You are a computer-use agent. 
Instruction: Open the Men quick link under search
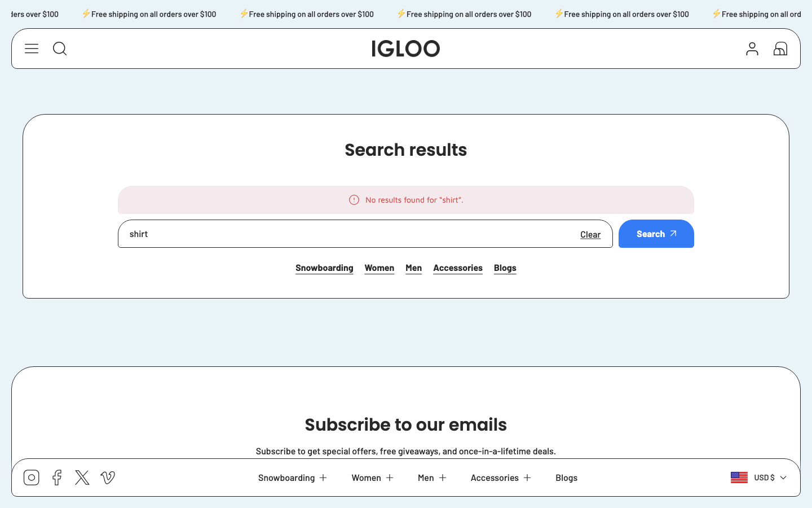[414, 268]
